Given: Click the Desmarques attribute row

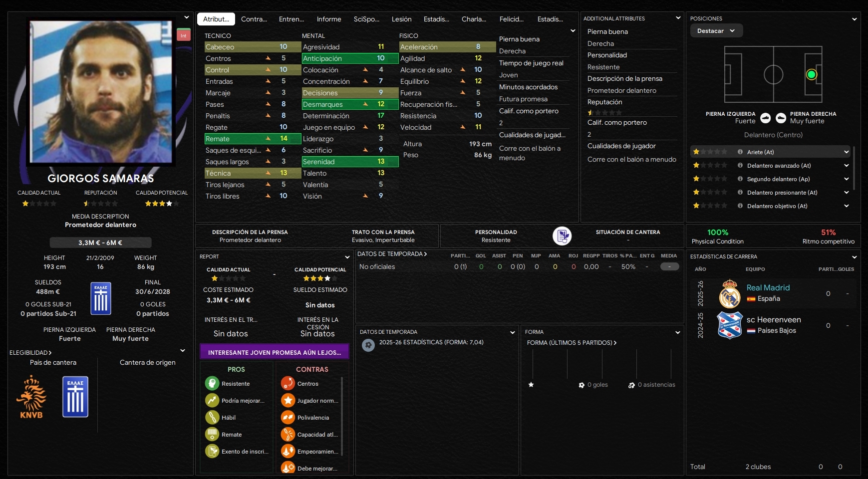Looking at the screenshot, I should (350, 104).
